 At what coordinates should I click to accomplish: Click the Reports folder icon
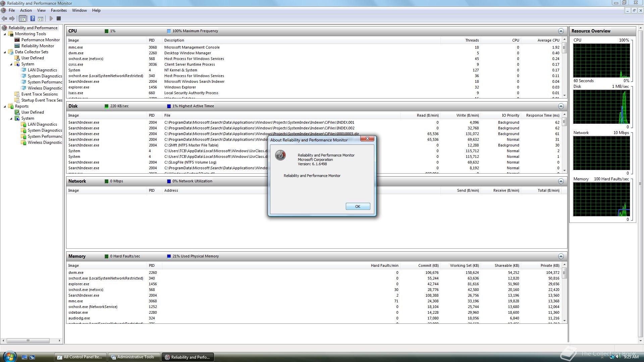click(11, 106)
